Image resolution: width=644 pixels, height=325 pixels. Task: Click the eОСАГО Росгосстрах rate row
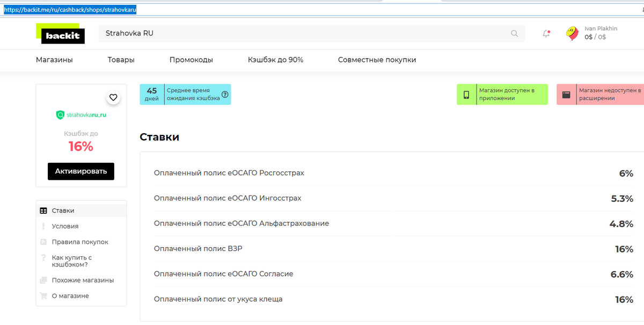pos(393,173)
